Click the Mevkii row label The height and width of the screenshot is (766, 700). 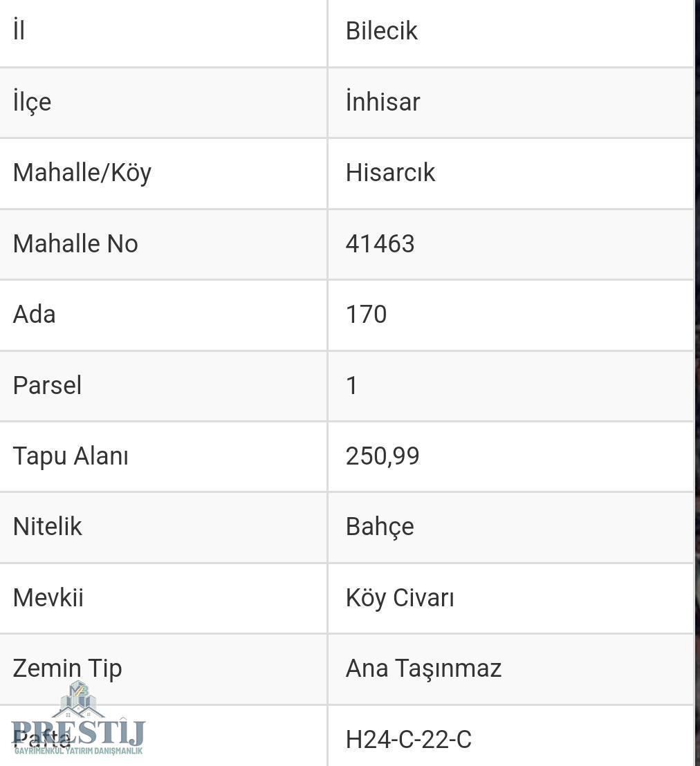(48, 598)
